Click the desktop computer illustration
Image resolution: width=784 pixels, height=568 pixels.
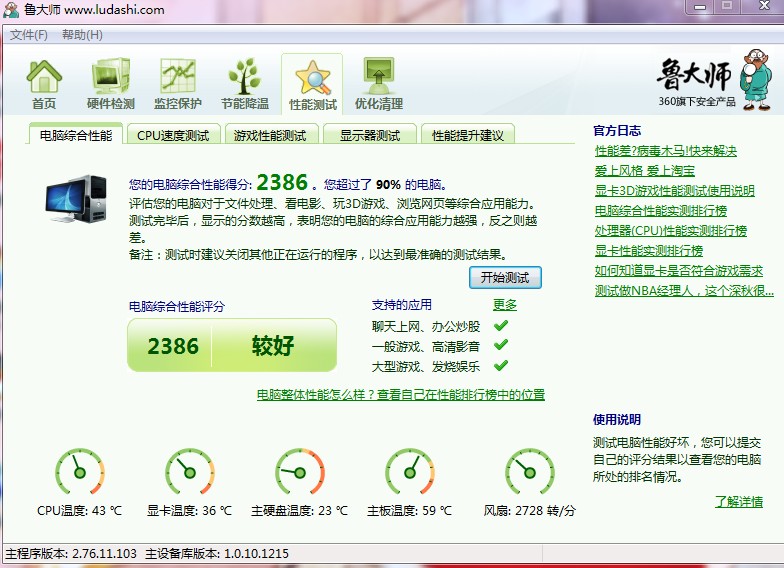coord(76,198)
